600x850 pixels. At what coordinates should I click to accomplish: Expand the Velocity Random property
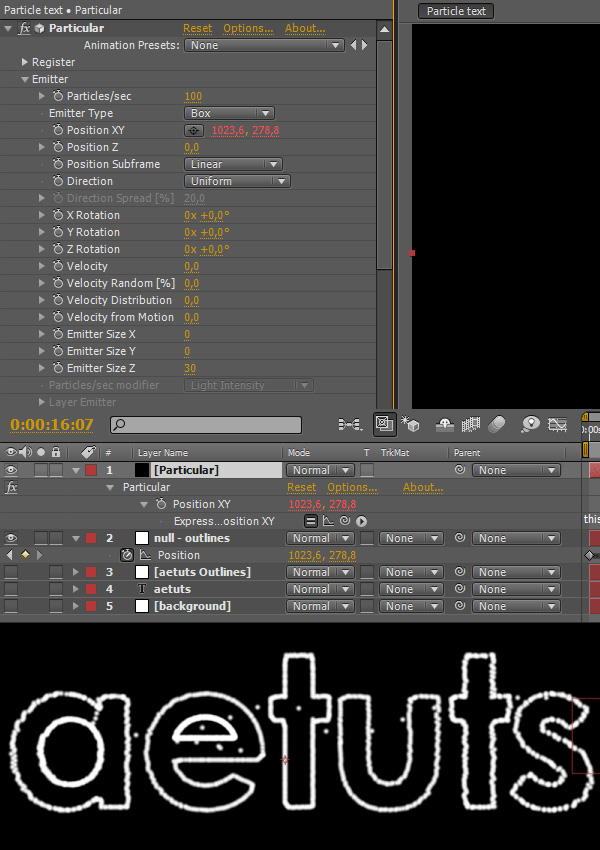[x=42, y=283]
